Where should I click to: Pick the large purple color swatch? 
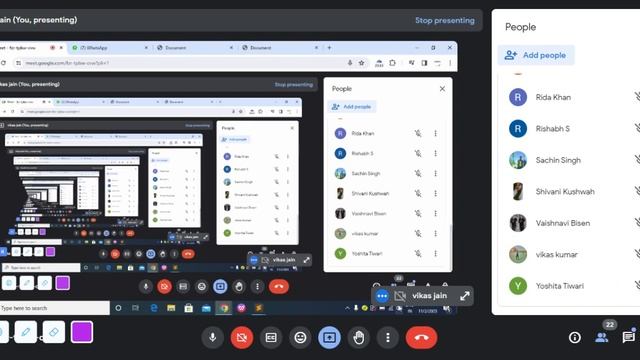point(82,332)
